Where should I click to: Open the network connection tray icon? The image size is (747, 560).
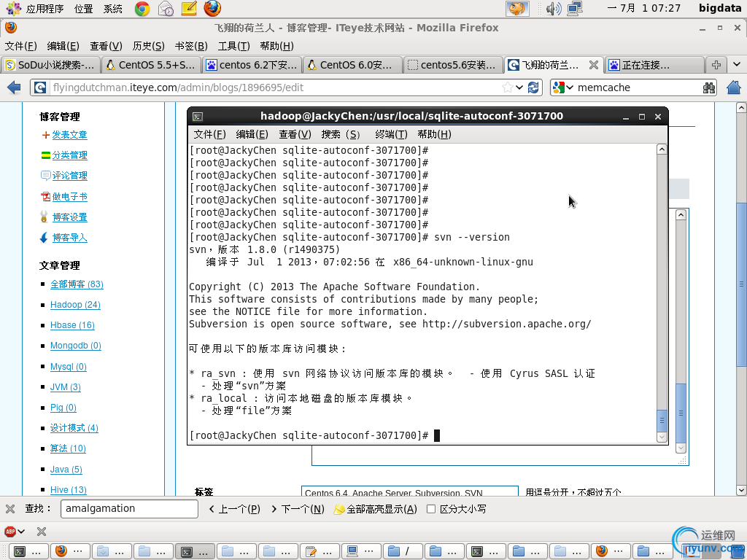pos(575,9)
